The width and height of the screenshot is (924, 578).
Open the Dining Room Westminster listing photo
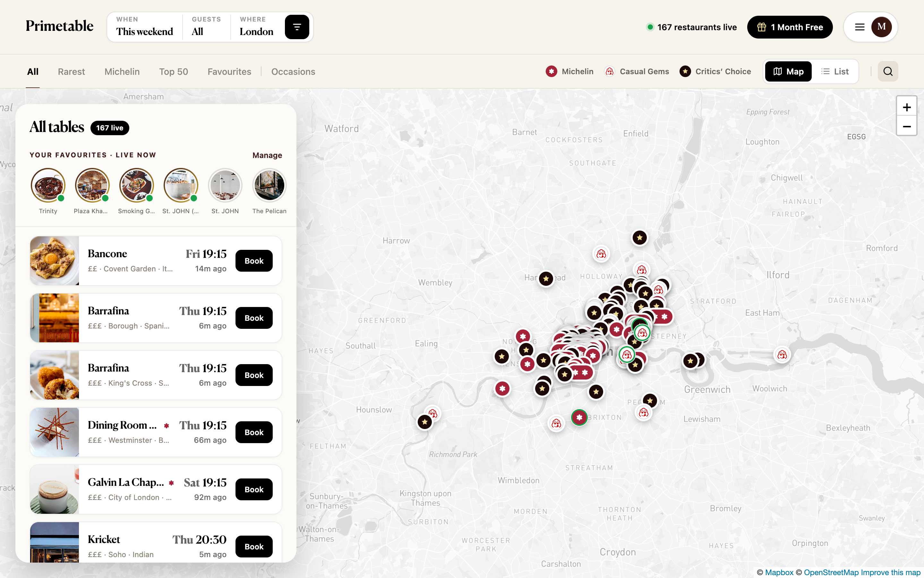point(55,432)
